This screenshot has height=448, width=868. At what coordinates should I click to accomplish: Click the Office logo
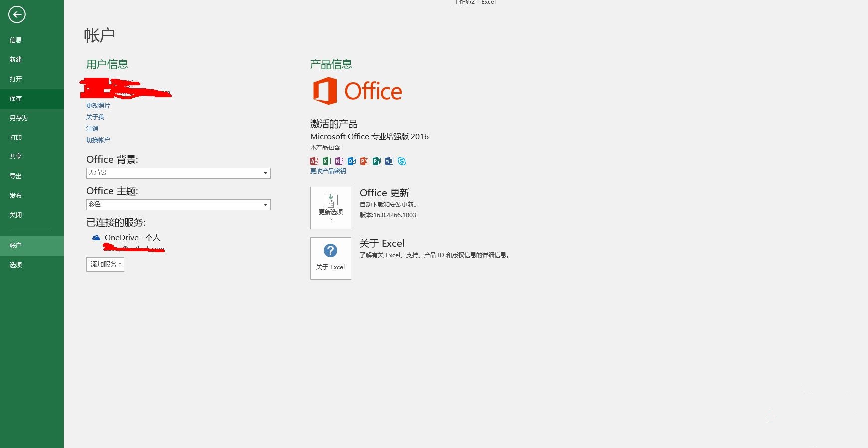(357, 91)
